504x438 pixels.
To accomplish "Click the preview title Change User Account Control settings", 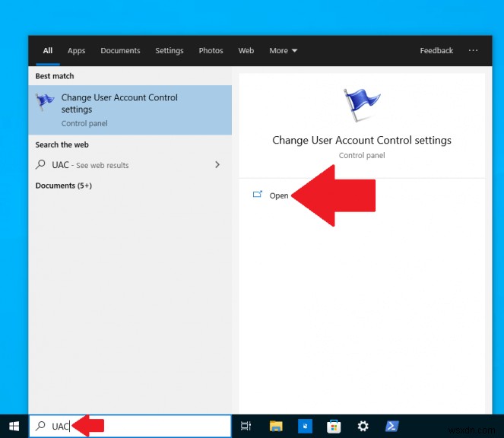I will pyautogui.click(x=362, y=140).
